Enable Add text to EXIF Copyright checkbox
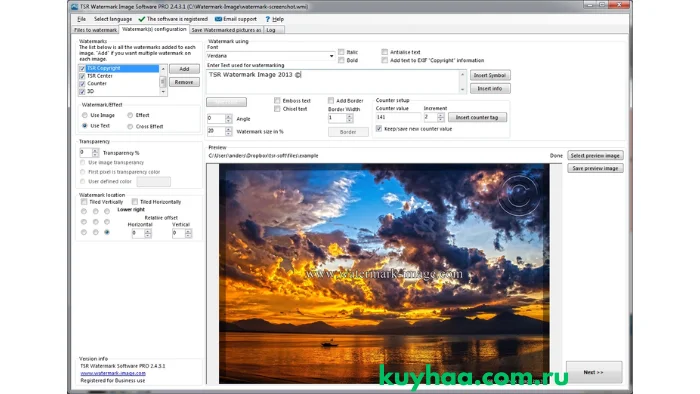This screenshot has height=394, width=700. click(384, 60)
